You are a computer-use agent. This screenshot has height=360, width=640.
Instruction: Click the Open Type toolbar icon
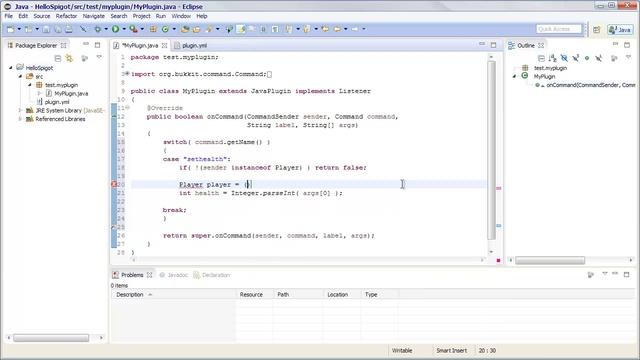click(185, 29)
